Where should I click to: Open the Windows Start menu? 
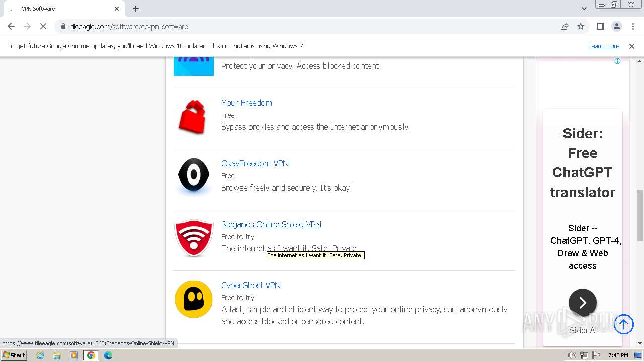pyautogui.click(x=14, y=355)
